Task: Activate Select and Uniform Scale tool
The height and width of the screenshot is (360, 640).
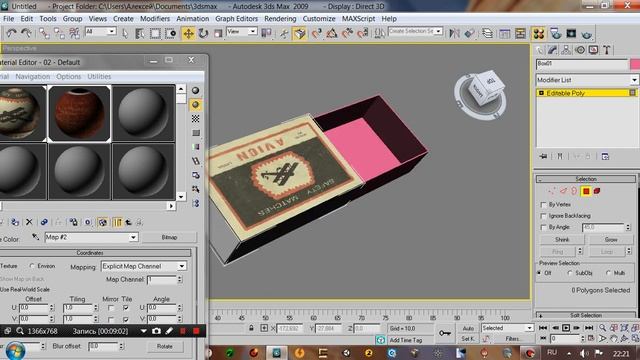Action: click(x=218, y=33)
